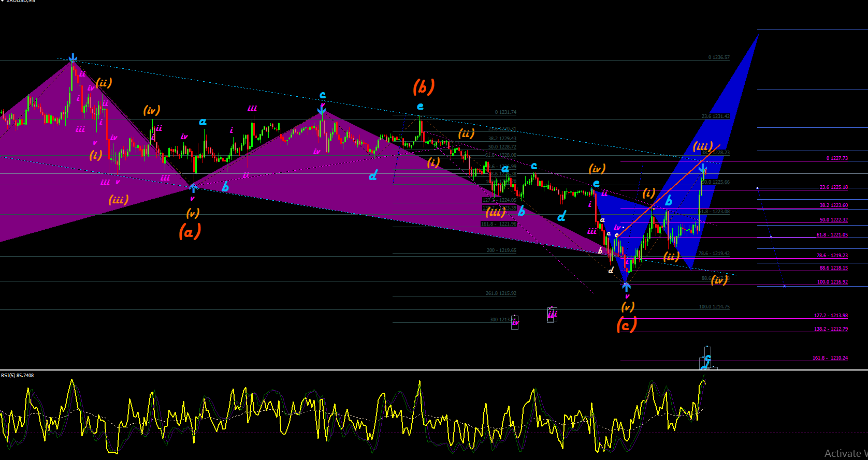Click the RSI(5) 85.7408 indicator label
The width and height of the screenshot is (868, 460).
[x=17, y=375]
